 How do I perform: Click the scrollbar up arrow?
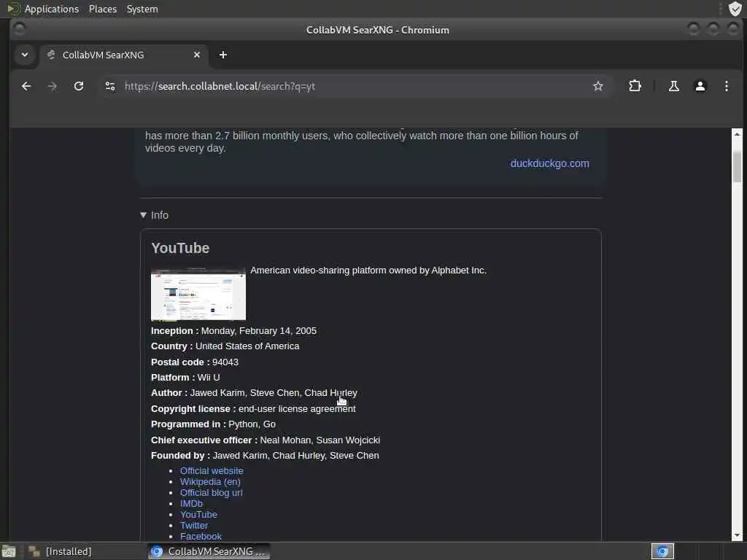(737, 134)
